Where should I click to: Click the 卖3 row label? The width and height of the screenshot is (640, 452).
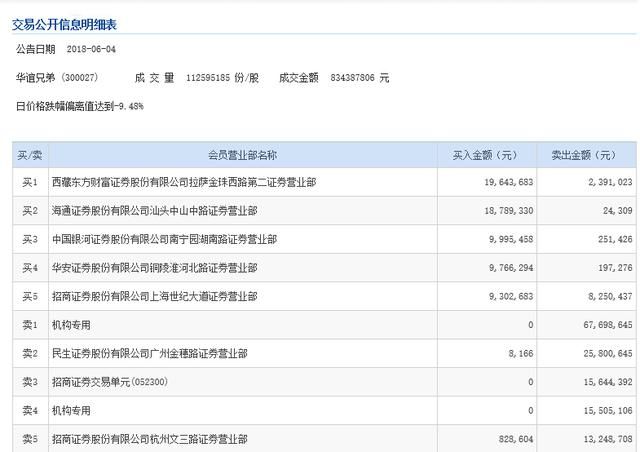pos(30,382)
